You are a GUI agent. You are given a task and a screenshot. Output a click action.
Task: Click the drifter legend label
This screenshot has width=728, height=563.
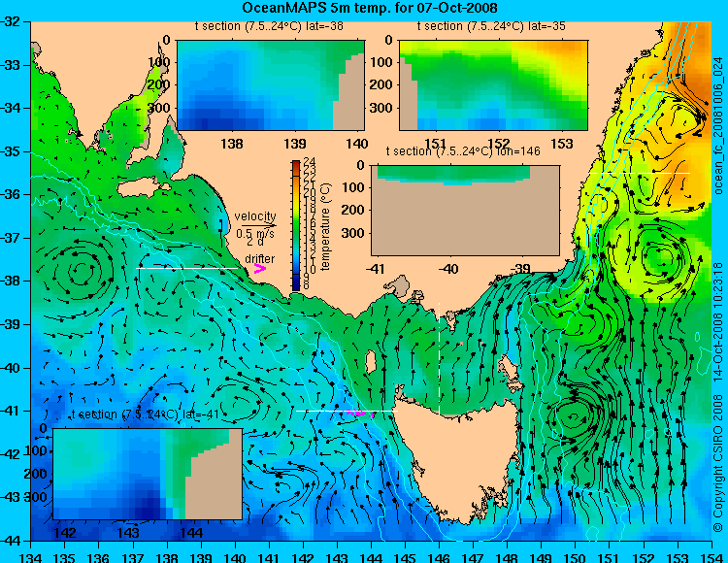(x=259, y=259)
